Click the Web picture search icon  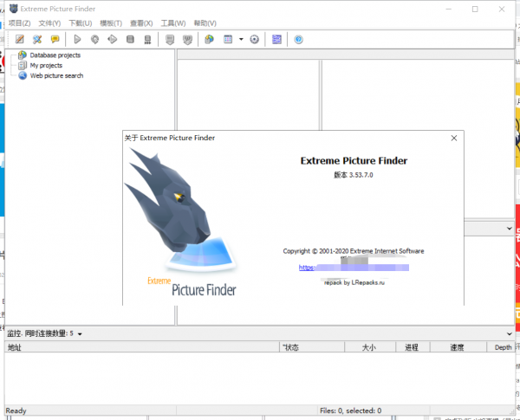(x=23, y=75)
